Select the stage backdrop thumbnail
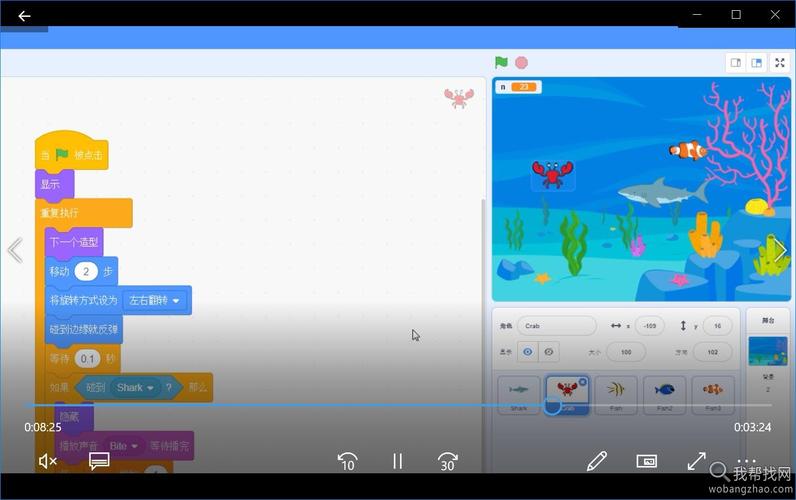The image size is (796, 500). click(x=768, y=351)
